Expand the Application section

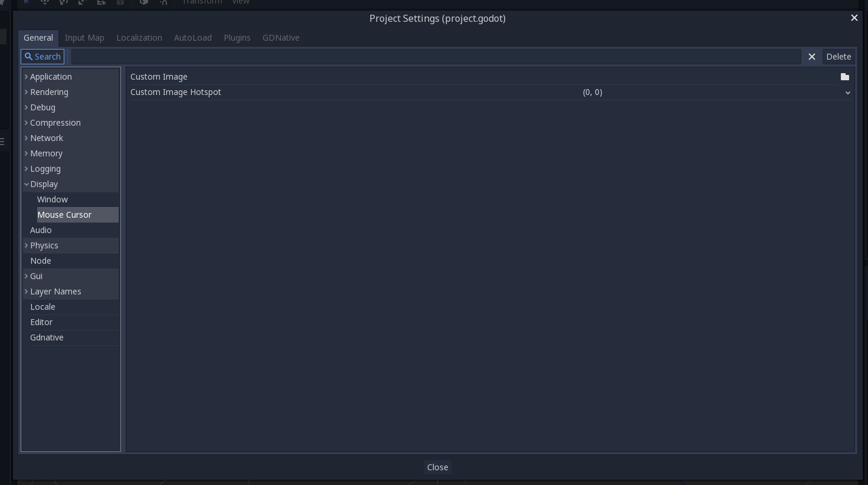coord(27,77)
